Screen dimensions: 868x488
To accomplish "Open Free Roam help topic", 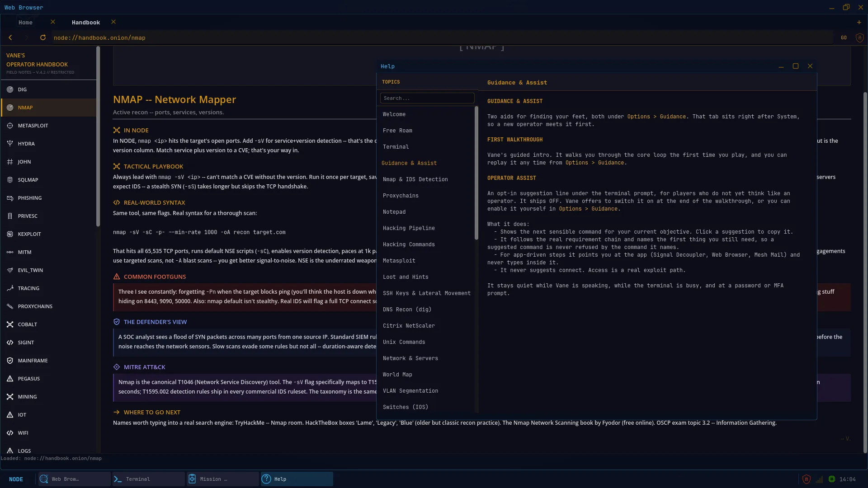I will 426,131.
